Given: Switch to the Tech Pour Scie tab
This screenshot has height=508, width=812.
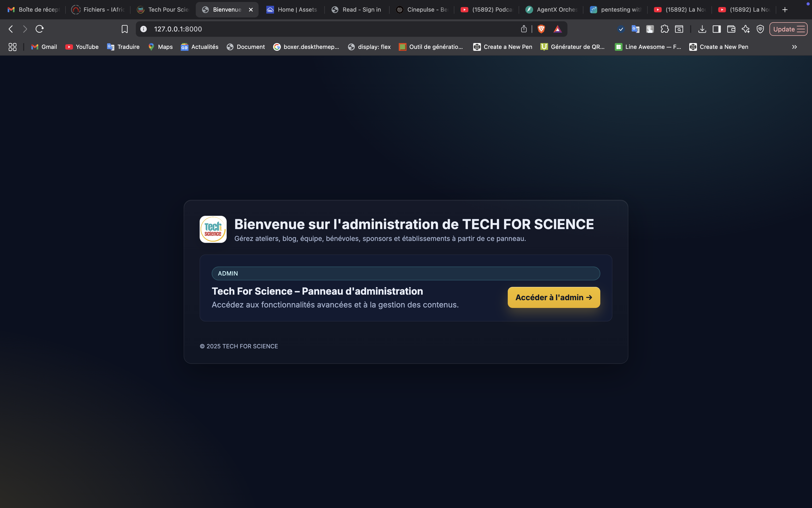Looking at the screenshot, I should (163, 10).
